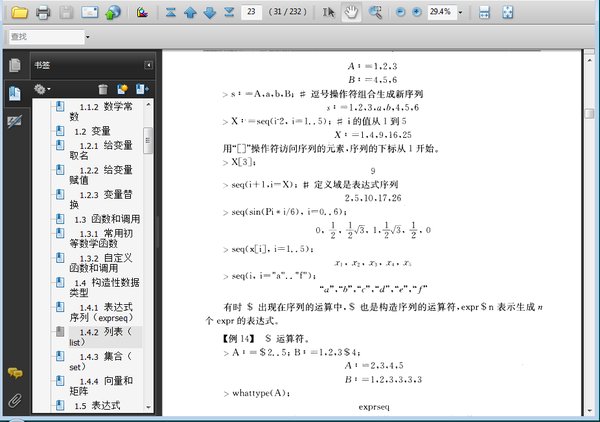Go to next page arrow
This screenshot has height=422, width=600.
pyautogui.click(x=209, y=13)
